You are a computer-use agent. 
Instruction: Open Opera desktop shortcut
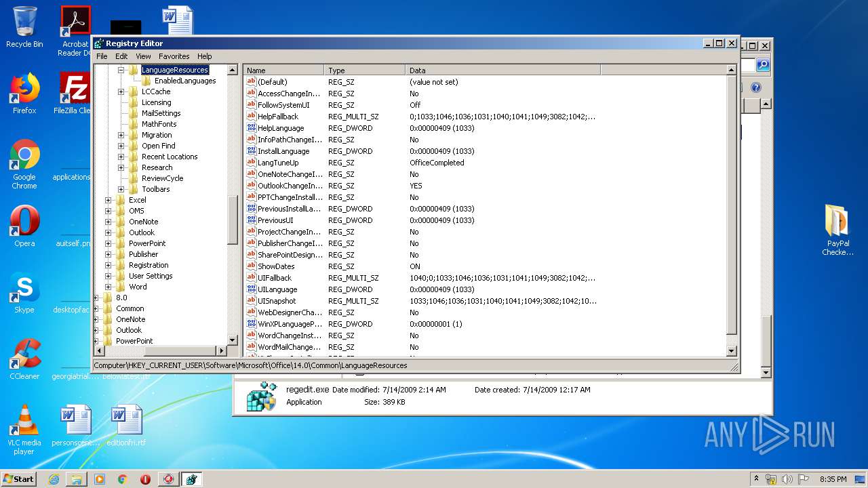click(24, 226)
